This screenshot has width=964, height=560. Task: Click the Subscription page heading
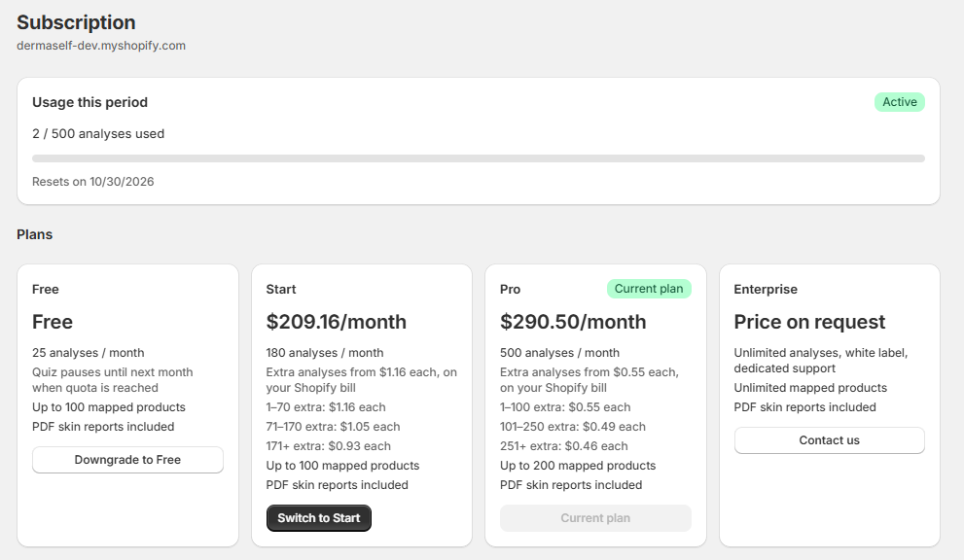coord(76,22)
